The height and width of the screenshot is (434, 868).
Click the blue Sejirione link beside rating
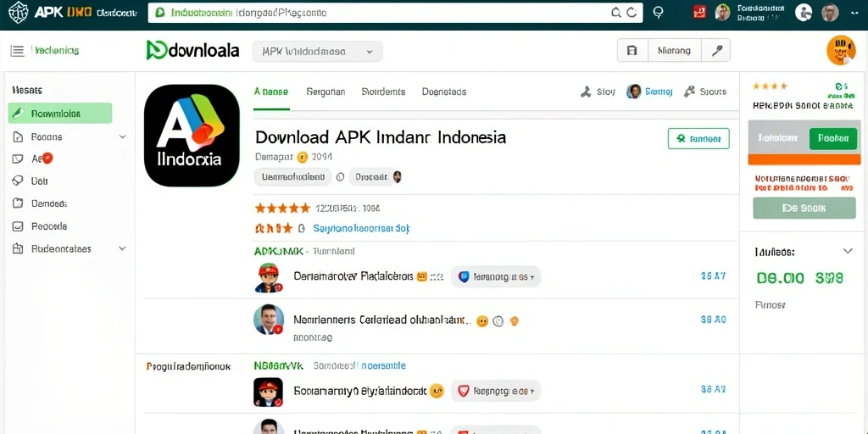[x=361, y=228]
